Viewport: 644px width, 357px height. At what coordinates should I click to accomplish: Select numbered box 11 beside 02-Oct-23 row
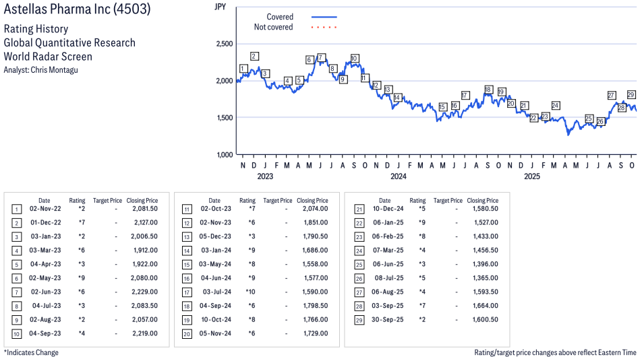point(186,209)
